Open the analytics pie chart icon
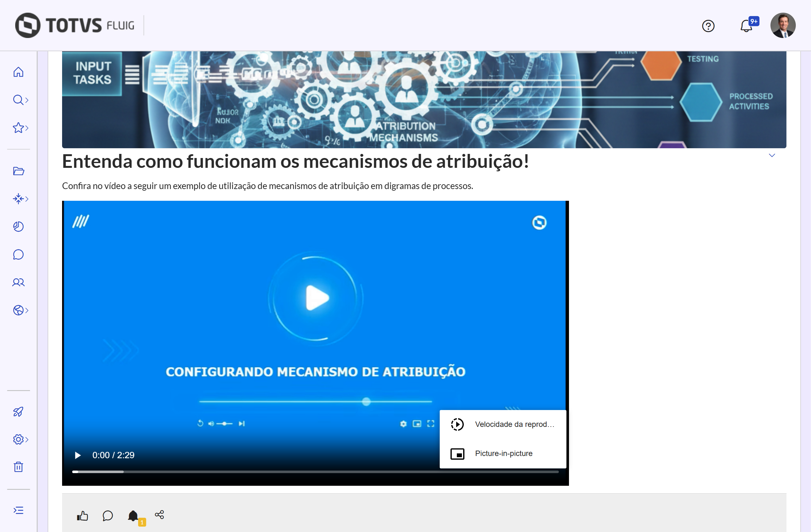Image resolution: width=811 pixels, height=532 pixels. (x=18, y=226)
